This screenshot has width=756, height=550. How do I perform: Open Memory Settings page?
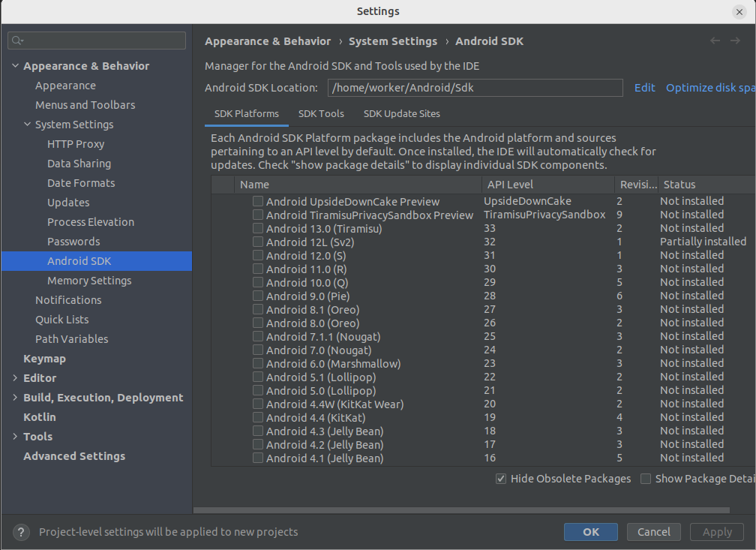[89, 281]
